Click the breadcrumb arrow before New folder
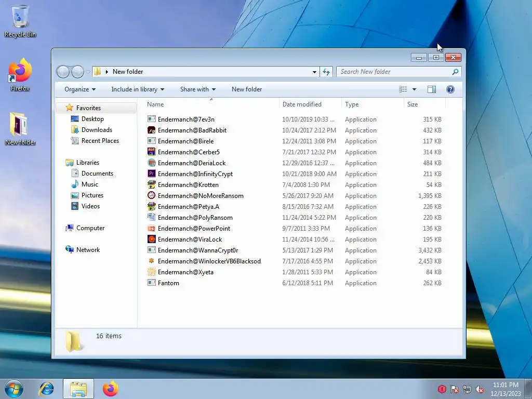 107,72
